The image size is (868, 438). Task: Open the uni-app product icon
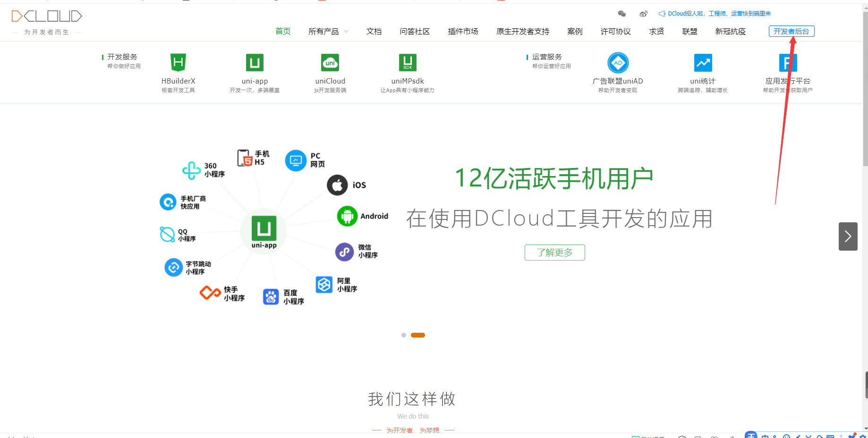click(255, 62)
